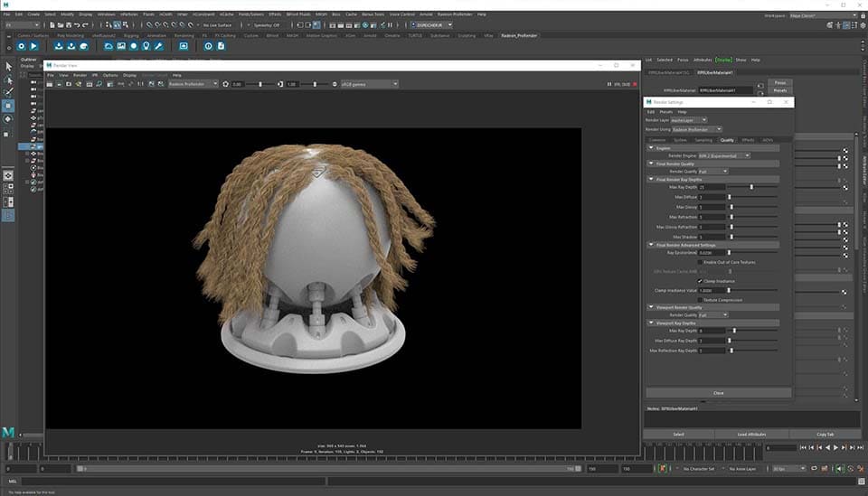The image size is (868, 496).
Task: Switch to the Sampling tab in Render Settings
Action: pos(703,140)
